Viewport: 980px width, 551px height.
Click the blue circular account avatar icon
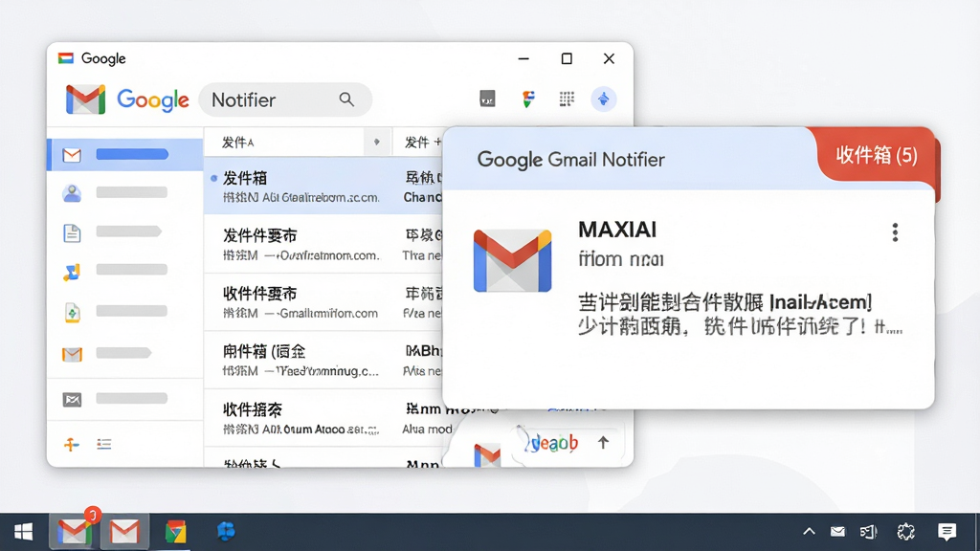pyautogui.click(x=604, y=99)
